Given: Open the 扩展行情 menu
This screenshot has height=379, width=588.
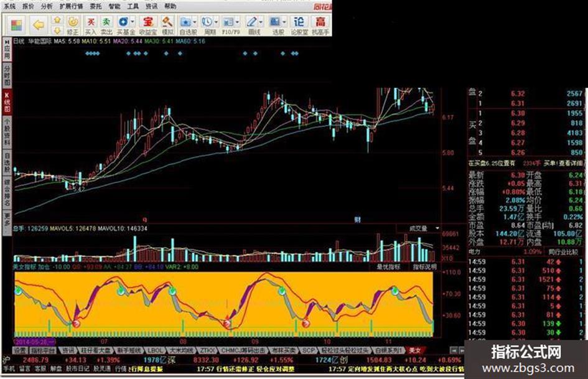Looking at the screenshot, I should coord(72,6).
